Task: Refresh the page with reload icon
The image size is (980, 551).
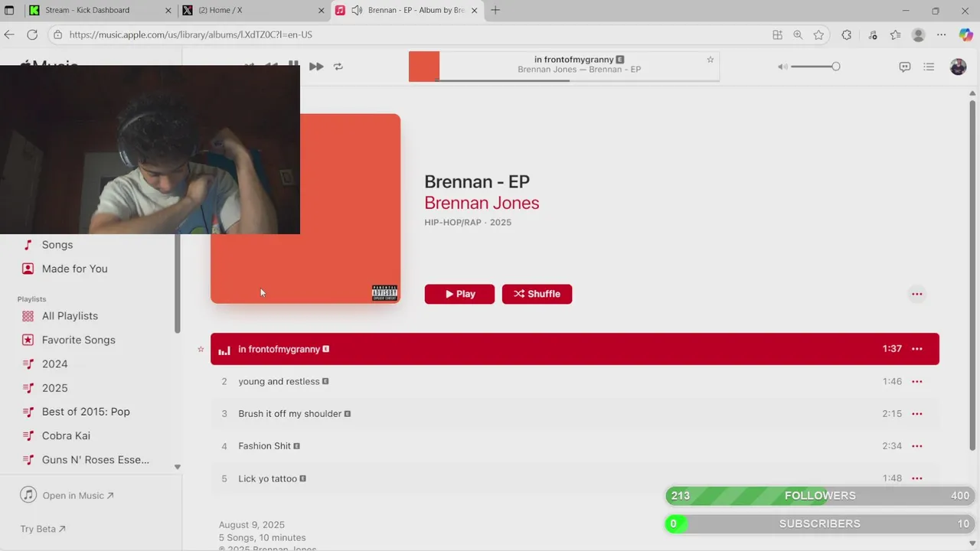Action: (32, 34)
